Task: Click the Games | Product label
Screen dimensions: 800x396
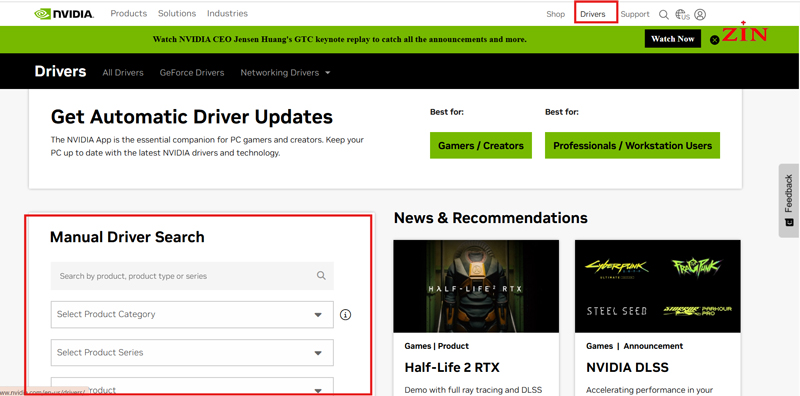Action: click(436, 346)
